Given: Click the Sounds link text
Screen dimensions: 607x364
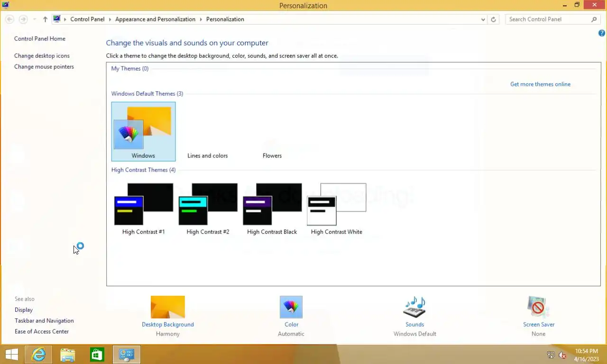Looking at the screenshot, I should point(414,325).
